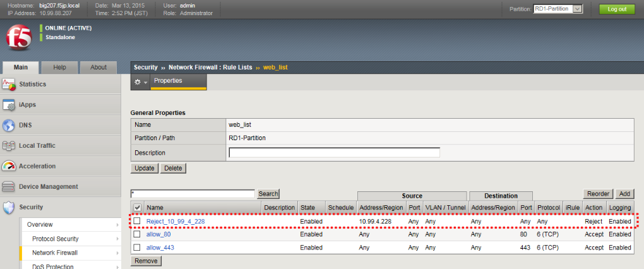Click the iApps window-gear icon

coord(9,105)
